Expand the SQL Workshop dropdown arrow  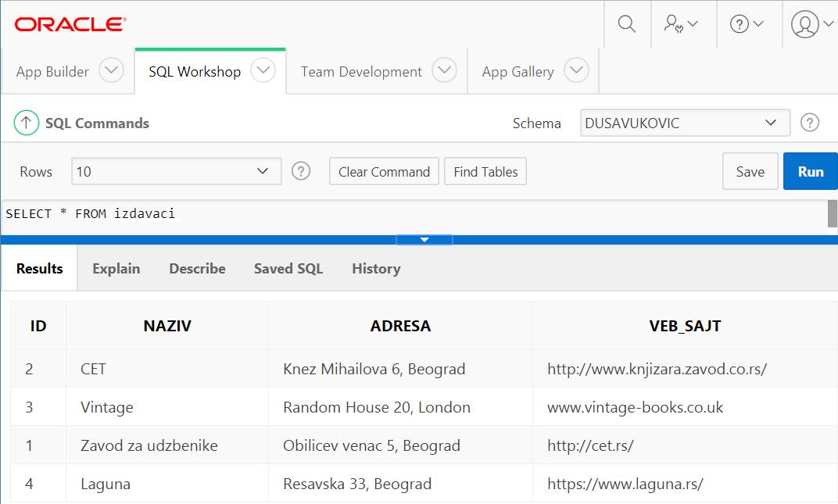[263, 71]
